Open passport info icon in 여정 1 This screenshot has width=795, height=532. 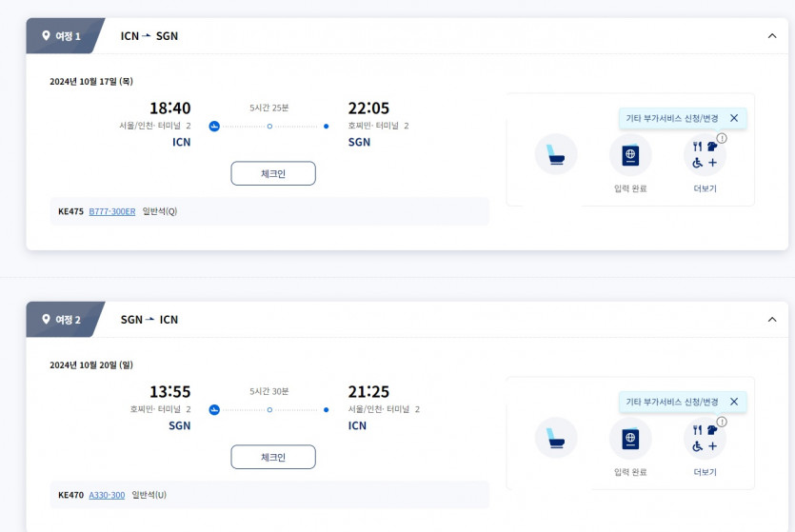pyautogui.click(x=630, y=154)
